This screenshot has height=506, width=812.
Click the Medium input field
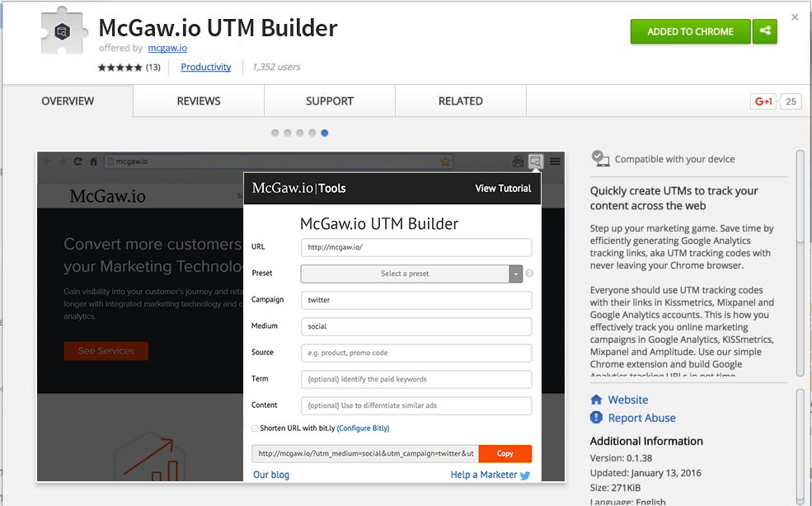416,326
